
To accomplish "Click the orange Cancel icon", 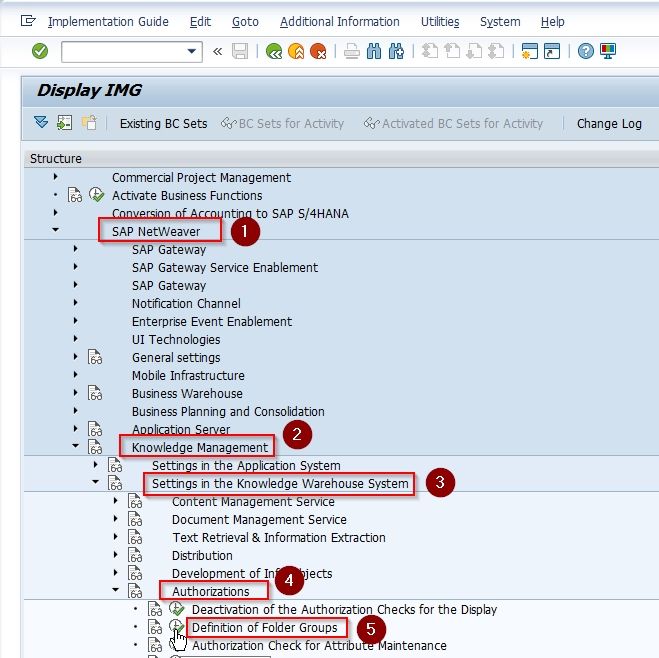I will 318,51.
